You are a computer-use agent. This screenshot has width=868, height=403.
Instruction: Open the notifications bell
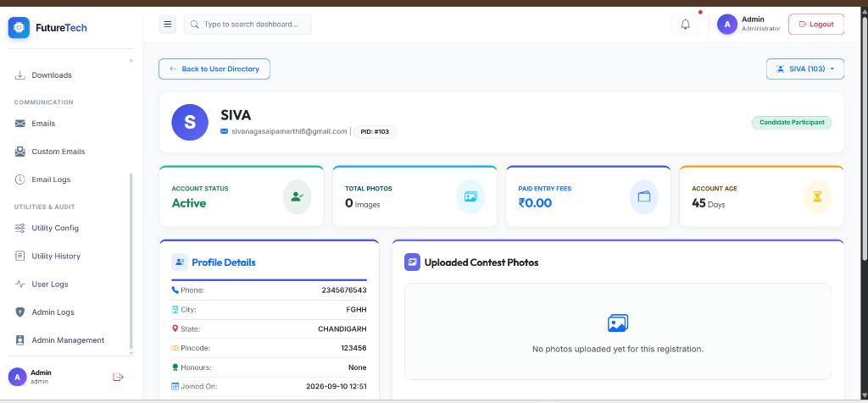pyautogui.click(x=685, y=25)
